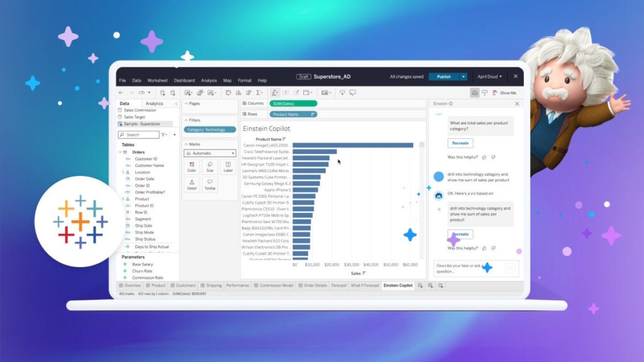Open the Dashboard menu
Image resolution: width=644 pixels, height=362 pixels.
coord(184,80)
